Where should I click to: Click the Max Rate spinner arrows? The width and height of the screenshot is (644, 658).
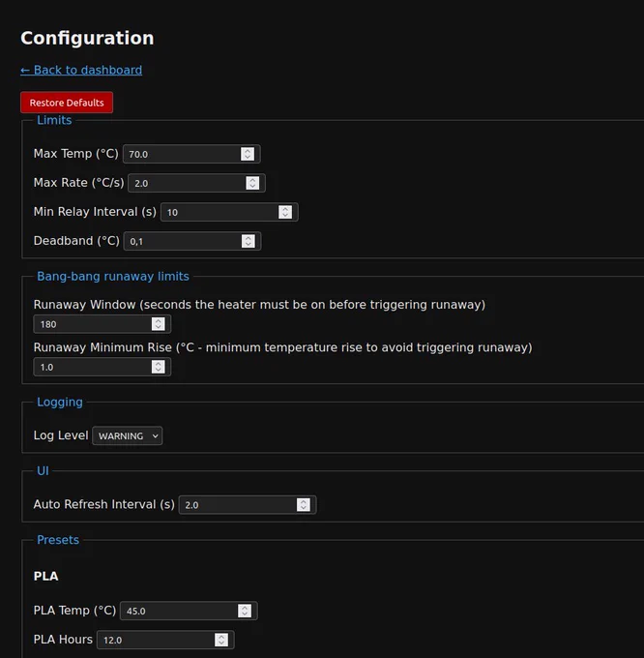[x=252, y=183]
